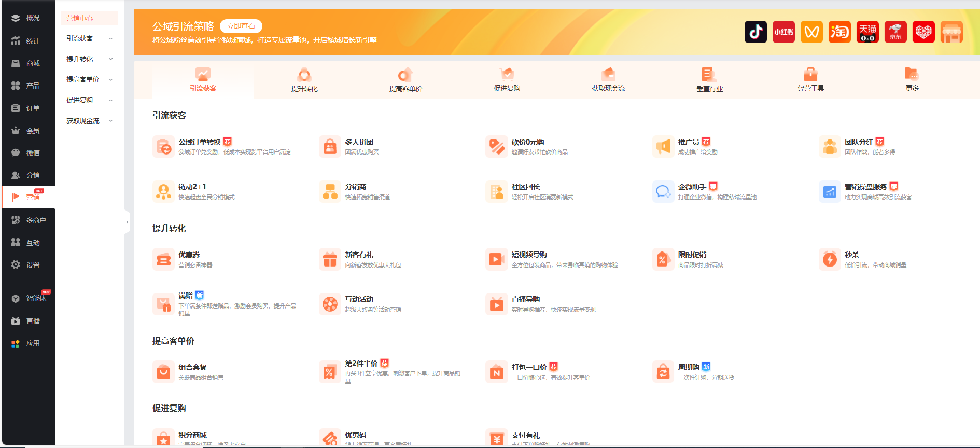
Task: Go to 订单 in main navigation
Action: (x=29, y=108)
